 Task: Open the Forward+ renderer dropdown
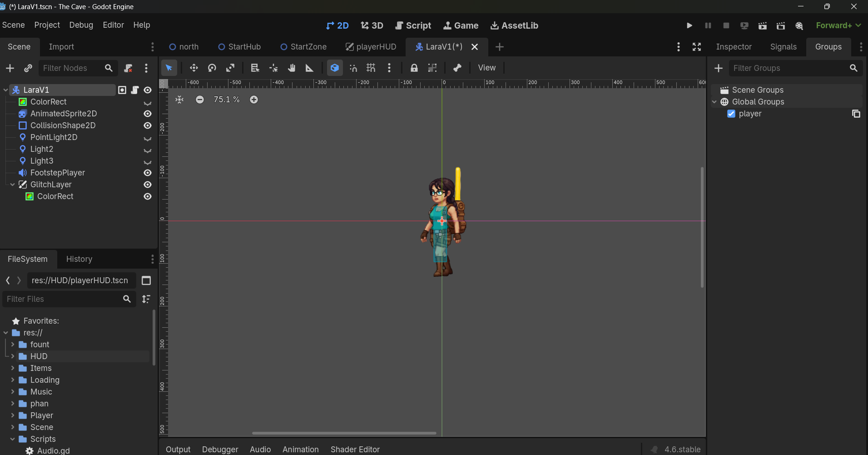click(838, 25)
